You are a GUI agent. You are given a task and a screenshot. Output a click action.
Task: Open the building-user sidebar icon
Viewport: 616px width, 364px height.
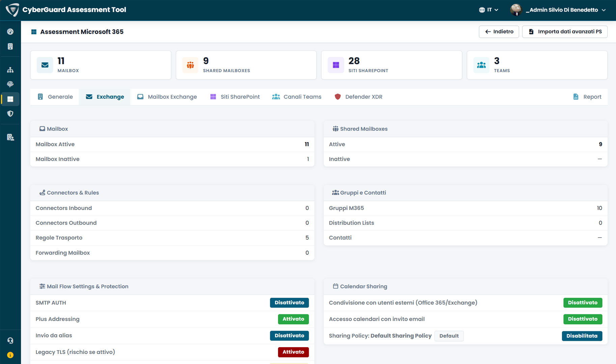tap(10, 137)
